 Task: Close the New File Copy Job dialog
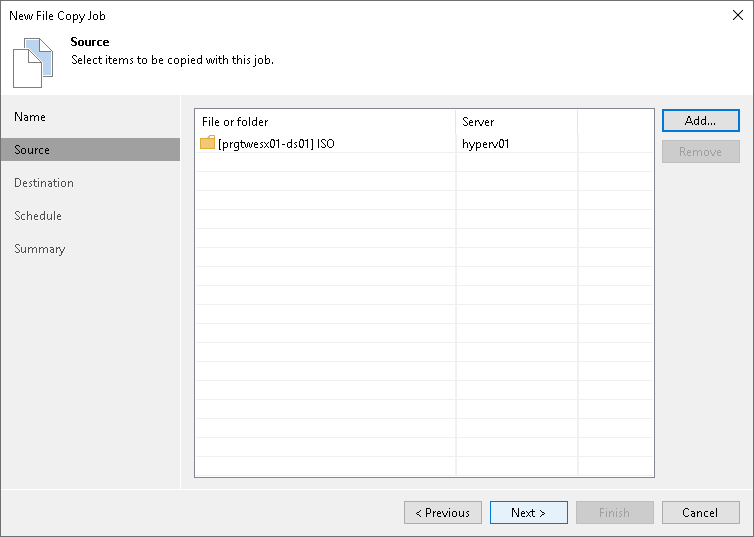click(737, 16)
